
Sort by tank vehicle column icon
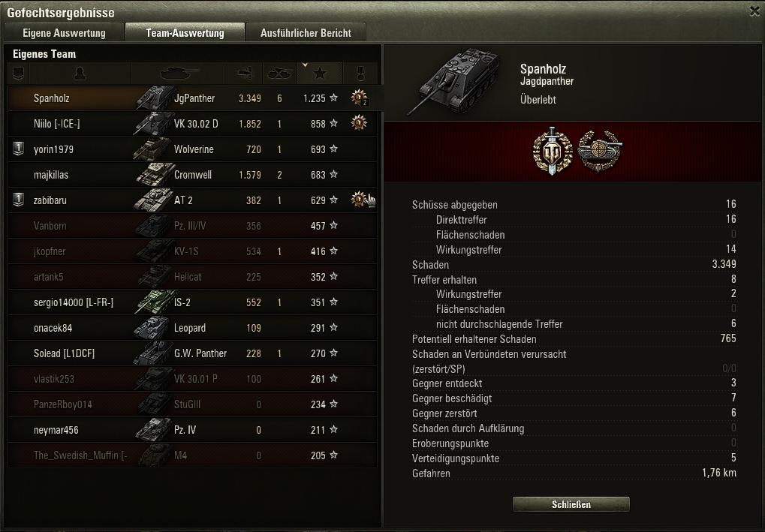point(179,74)
